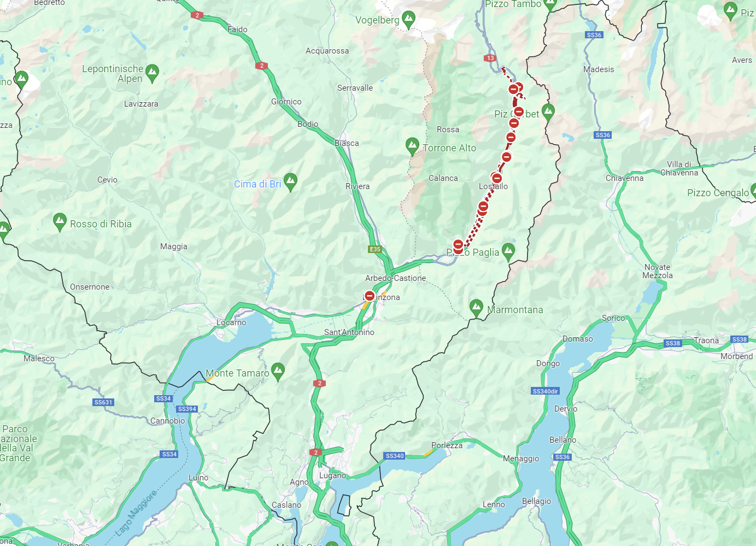Select the Lugano city label
756x546 pixels.
click(332, 475)
